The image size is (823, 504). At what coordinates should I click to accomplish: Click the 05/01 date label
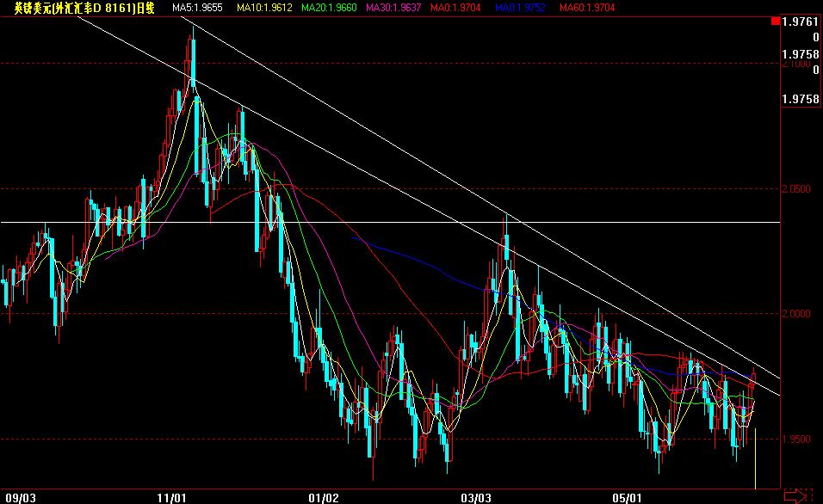(628, 498)
